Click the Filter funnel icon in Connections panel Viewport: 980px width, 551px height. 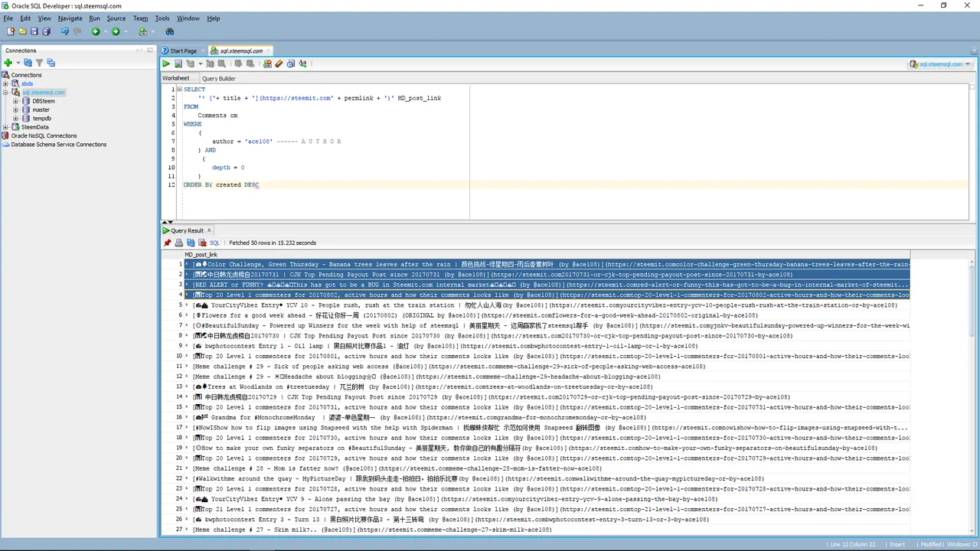(39, 63)
